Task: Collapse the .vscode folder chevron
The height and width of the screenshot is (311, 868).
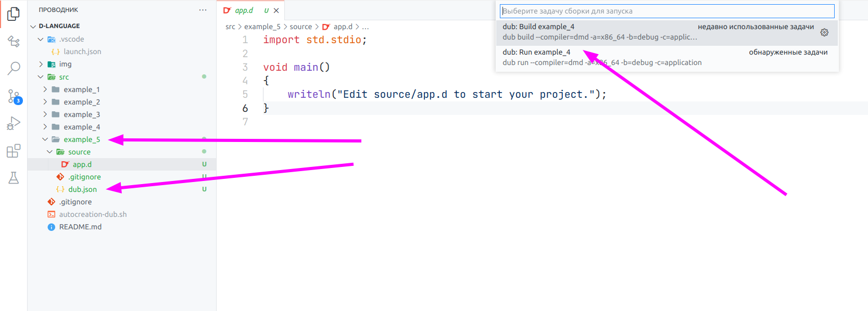Action: click(x=41, y=39)
